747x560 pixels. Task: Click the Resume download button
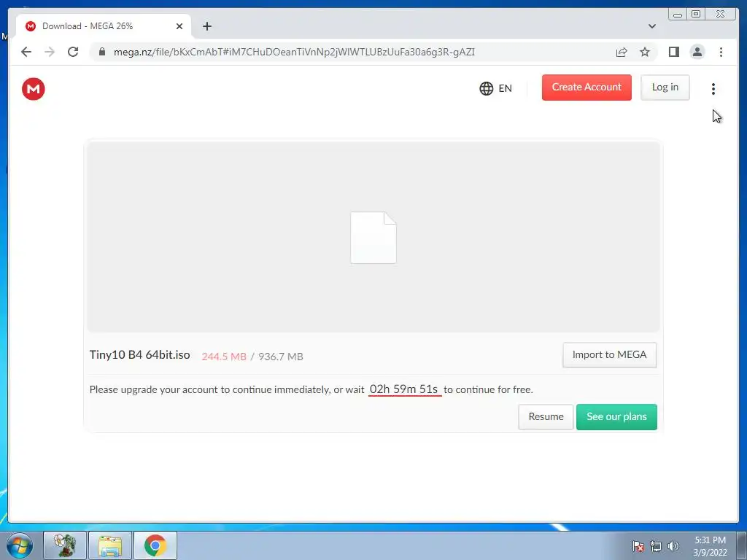pos(546,416)
